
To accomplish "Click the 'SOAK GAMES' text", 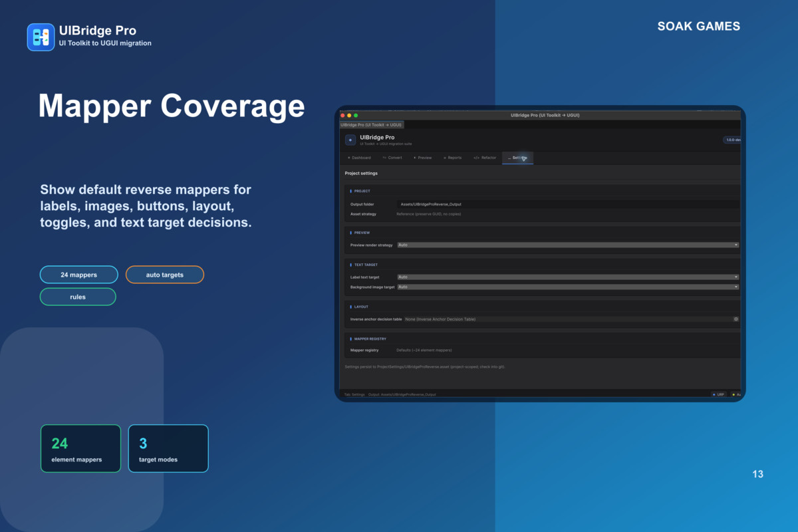I will (x=699, y=27).
